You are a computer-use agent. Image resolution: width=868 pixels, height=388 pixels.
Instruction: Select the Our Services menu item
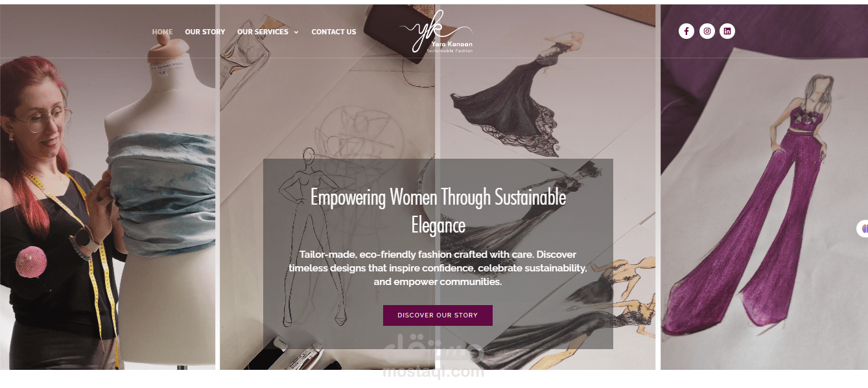click(263, 32)
